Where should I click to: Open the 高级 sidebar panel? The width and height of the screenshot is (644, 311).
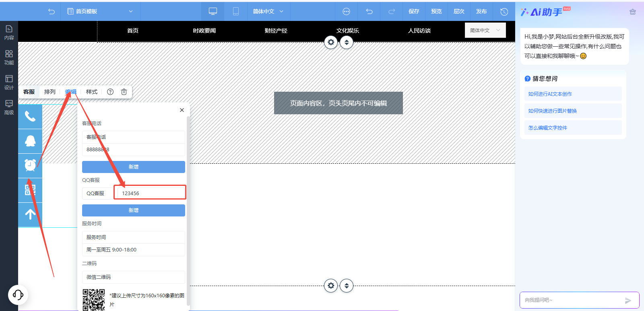point(9,107)
